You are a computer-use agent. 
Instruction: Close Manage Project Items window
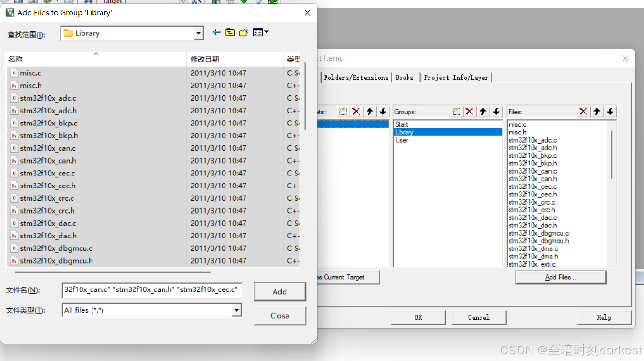pos(625,58)
